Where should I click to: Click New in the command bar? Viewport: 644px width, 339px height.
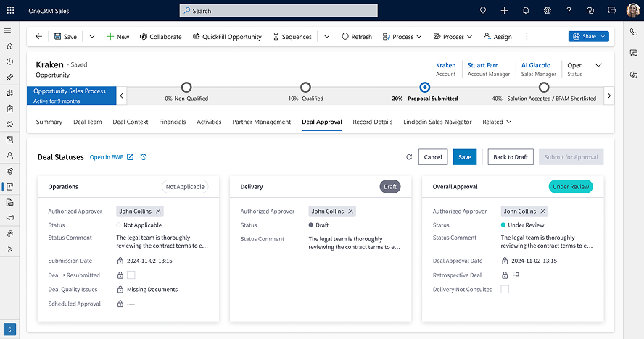pyautogui.click(x=118, y=36)
